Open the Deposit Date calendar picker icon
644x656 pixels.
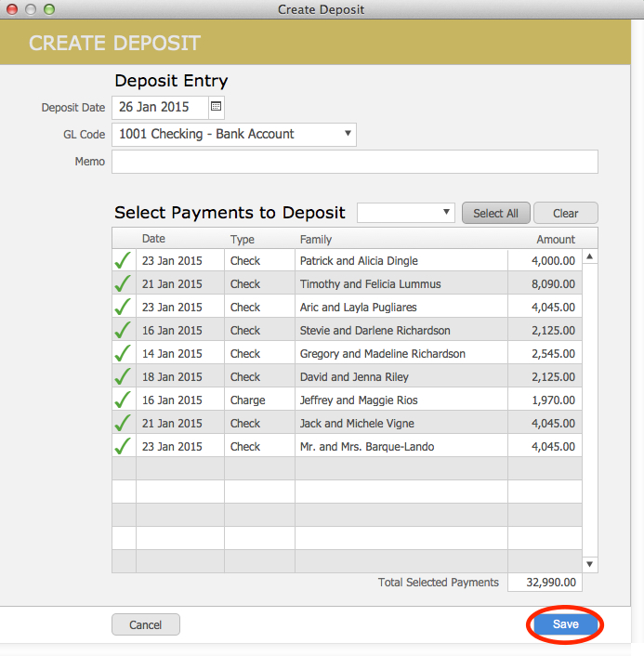click(x=216, y=107)
